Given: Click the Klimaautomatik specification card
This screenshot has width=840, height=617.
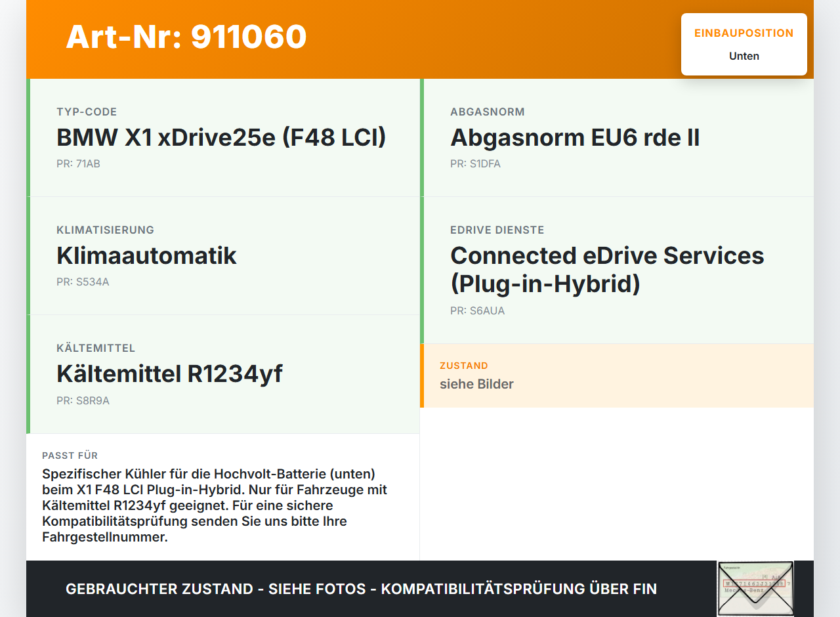Looking at the screenshot, I should point(223,256).
